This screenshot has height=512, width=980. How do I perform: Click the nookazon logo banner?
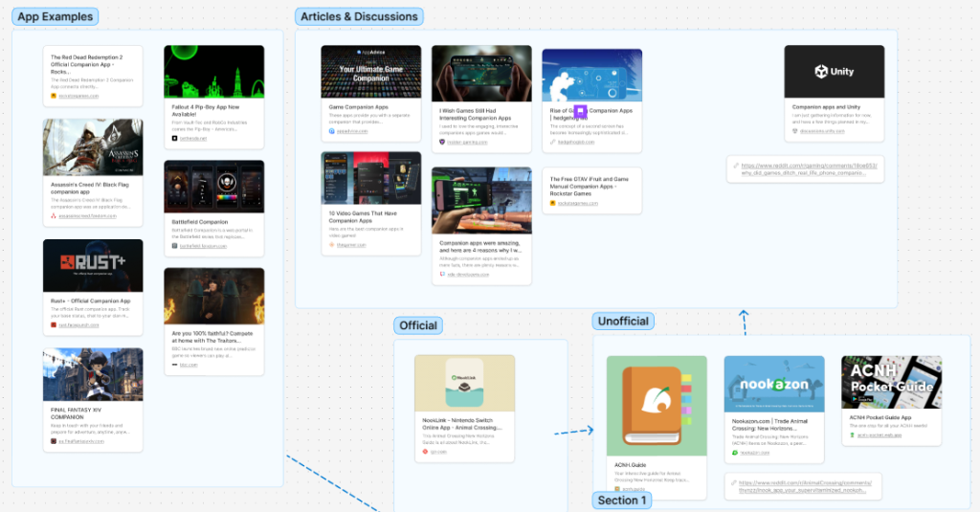tap(774, 383)
